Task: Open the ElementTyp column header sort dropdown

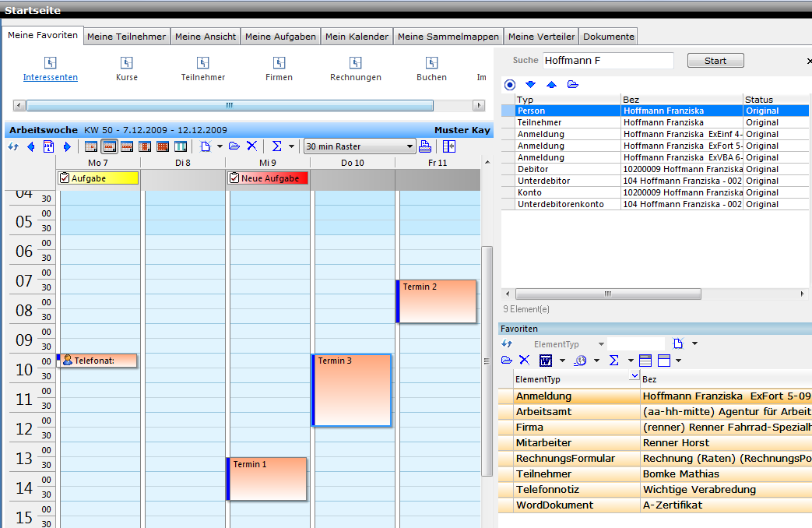Action: 633,378
